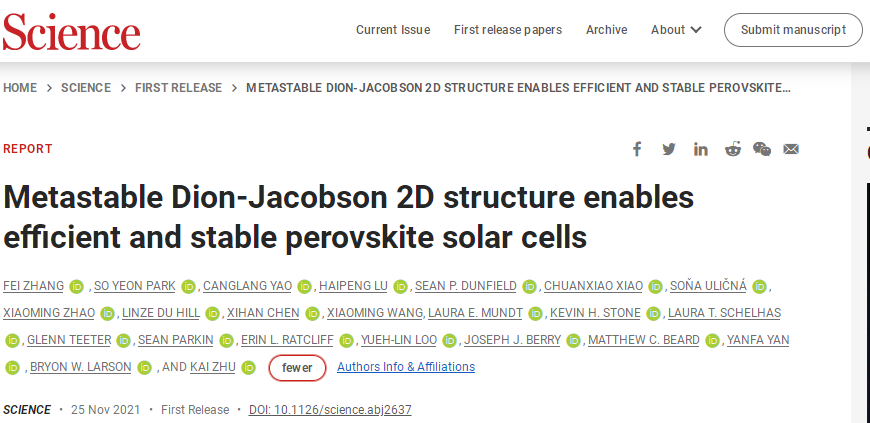The height and width of the screenshot is (423, 870).
Task: Click the Science logo
Action: [72, 31]
